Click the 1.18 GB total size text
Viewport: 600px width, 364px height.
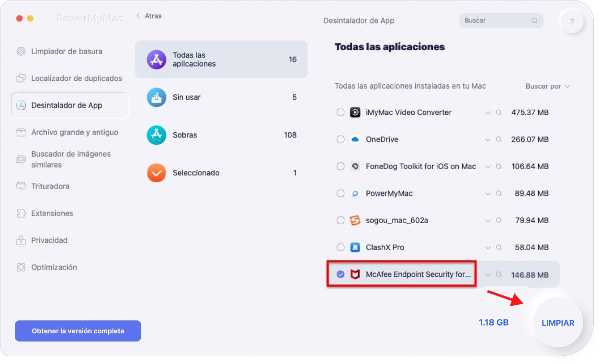coord(494,322)
